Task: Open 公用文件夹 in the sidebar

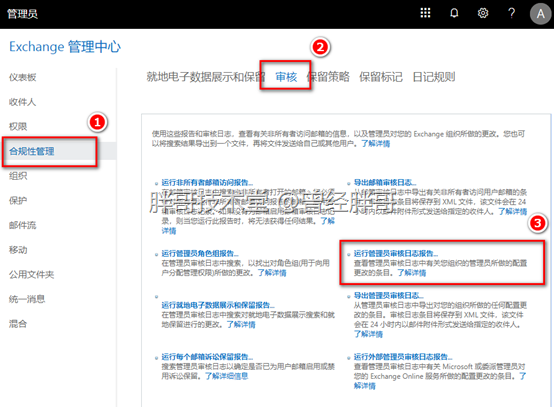Action: pos(31,275)
